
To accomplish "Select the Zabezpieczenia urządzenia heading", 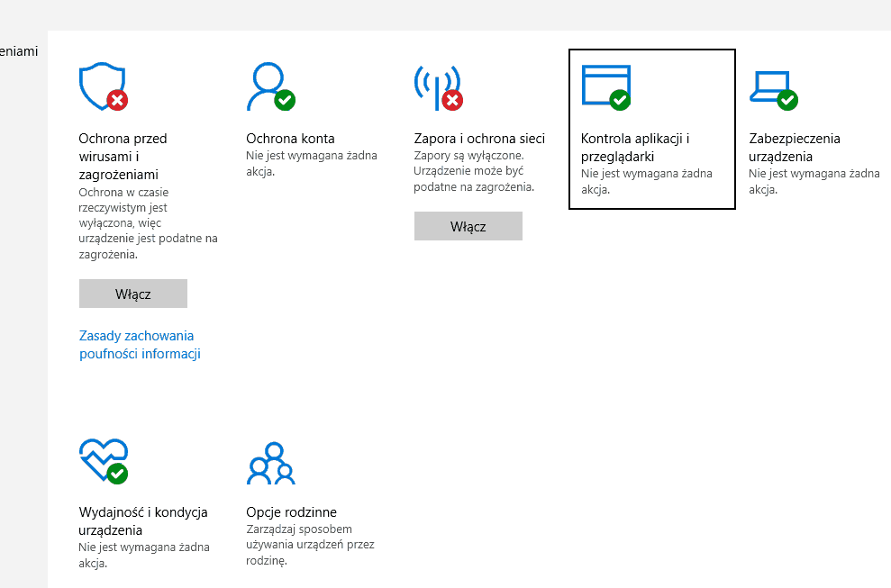I will click(x=795, y=147).
